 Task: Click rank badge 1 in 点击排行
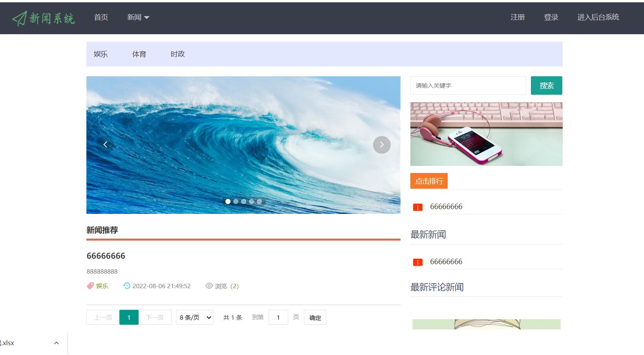tap(418, 207)
